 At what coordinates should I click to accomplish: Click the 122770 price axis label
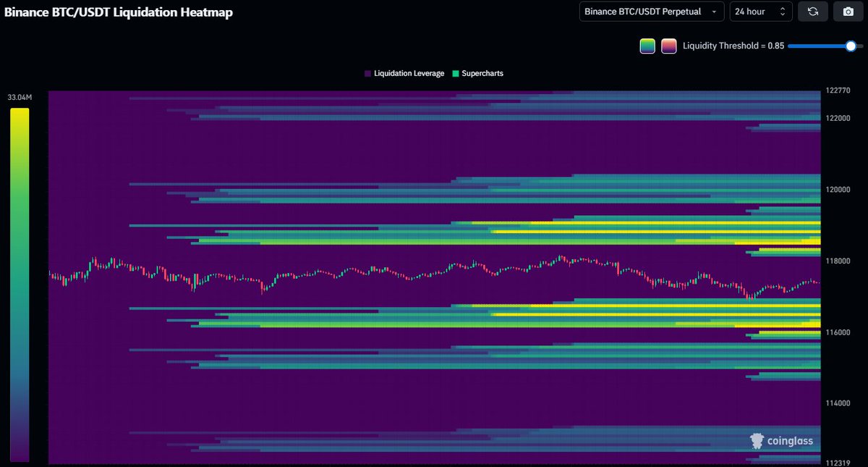pos(838,91)
